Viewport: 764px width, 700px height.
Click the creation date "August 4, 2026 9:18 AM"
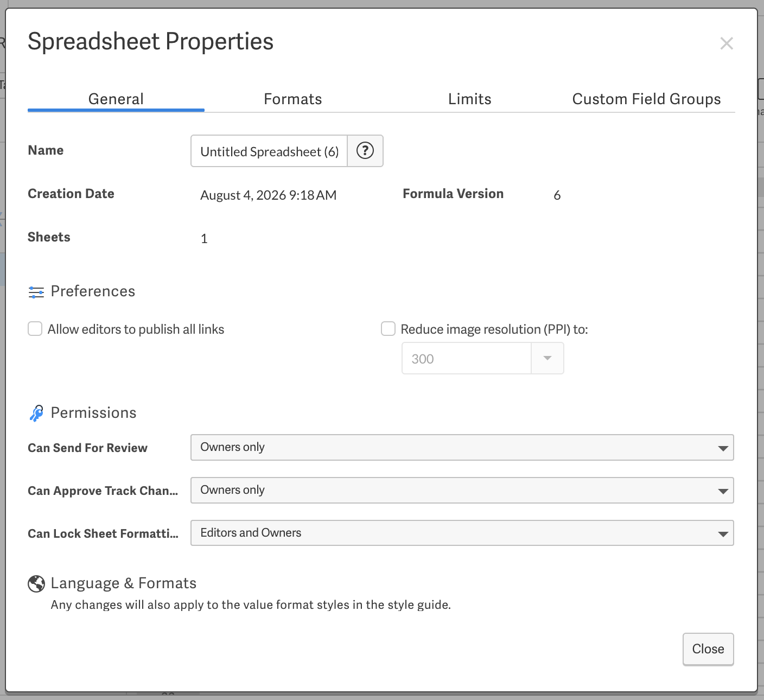(269, 195)
